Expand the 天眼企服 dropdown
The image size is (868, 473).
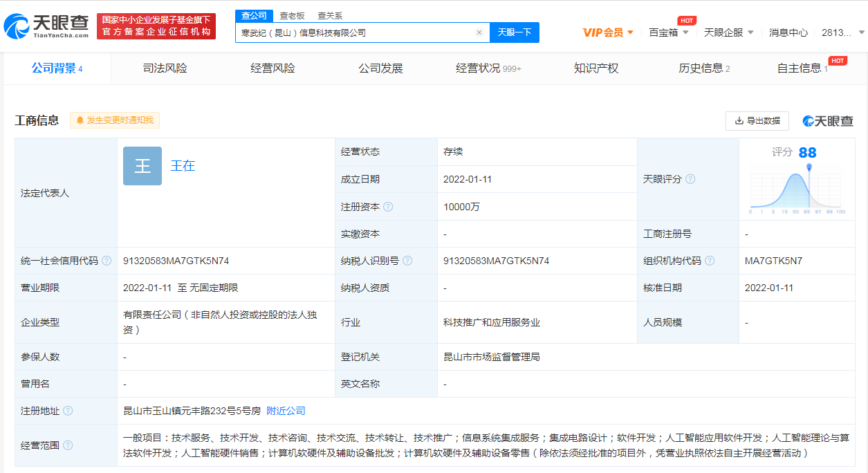pos(728,33)
